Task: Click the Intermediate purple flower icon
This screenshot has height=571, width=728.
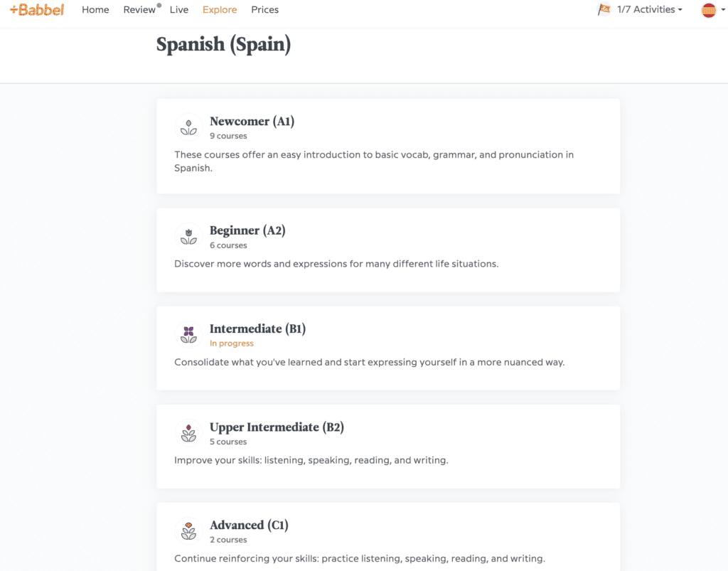Action: coord(188,333)
